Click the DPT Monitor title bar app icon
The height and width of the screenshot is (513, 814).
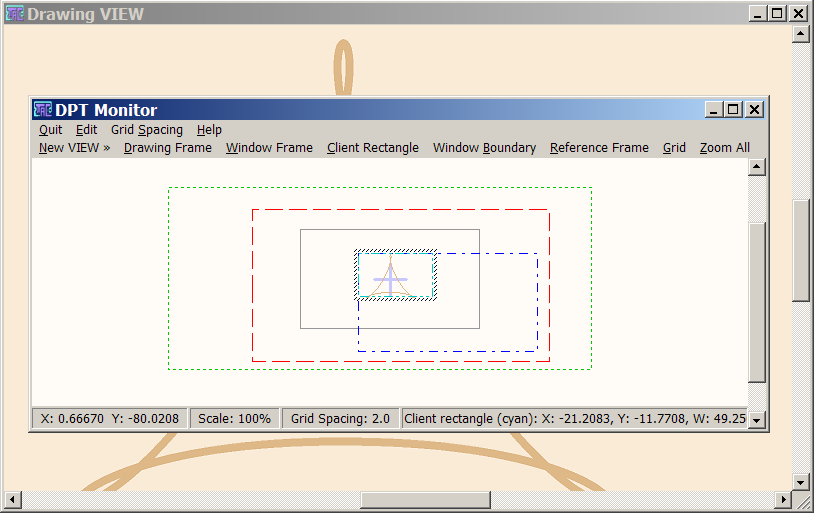43,110
